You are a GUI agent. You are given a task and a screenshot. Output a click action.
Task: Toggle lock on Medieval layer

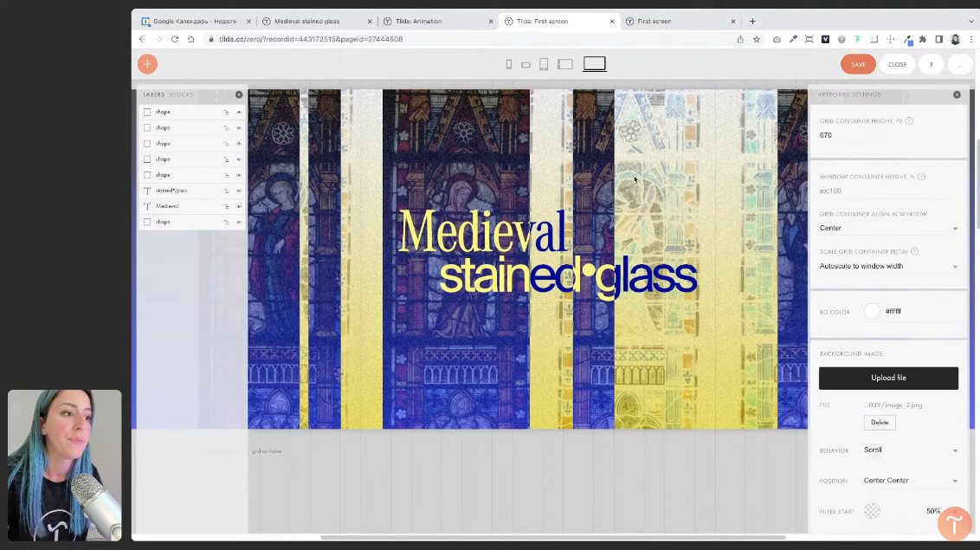tap(226, 206)
